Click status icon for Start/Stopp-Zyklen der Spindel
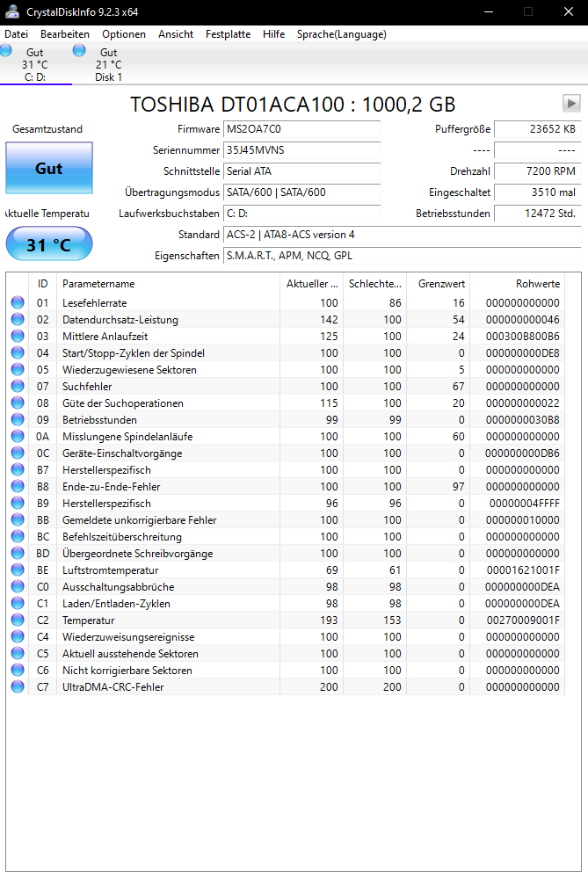Screen dimensions: 588x878 coord(18,352)
